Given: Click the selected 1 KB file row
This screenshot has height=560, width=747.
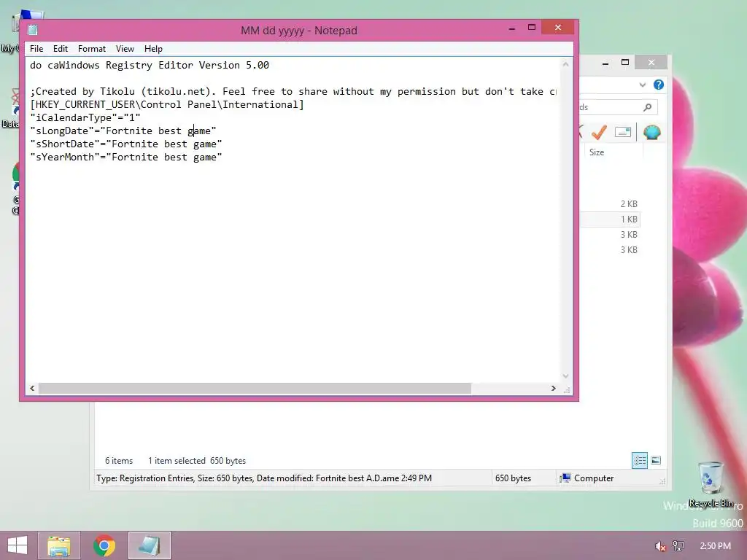Looking at the screenshot, I should [610, 219].
